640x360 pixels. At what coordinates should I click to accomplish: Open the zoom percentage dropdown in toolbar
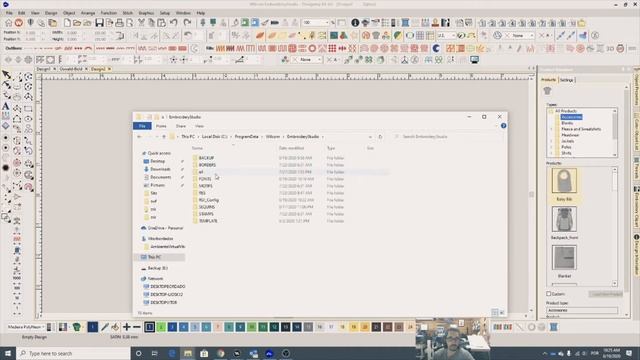(327, 22)
